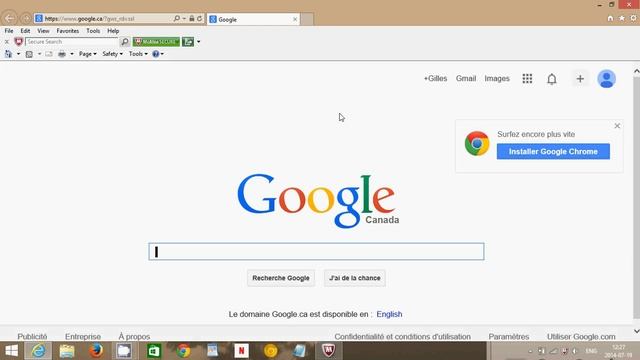
Task: Refresh the page with the reload icon
Action: pyautogui.click(x=200, y=18)
